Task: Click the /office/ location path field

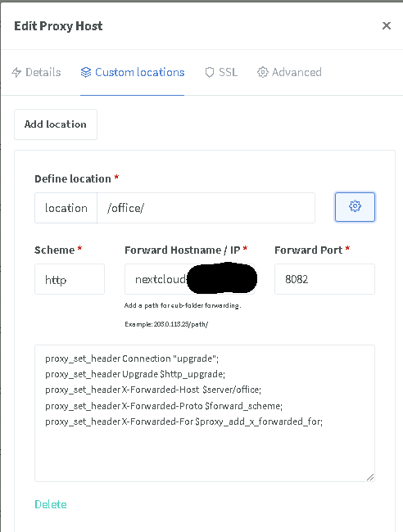Action: [206, 208]
